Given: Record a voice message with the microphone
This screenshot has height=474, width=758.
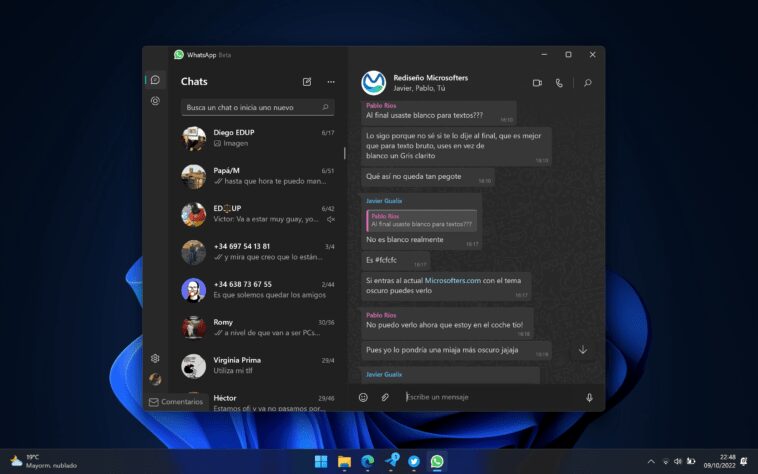Looking at the screenshot, I should coord(589,397).
